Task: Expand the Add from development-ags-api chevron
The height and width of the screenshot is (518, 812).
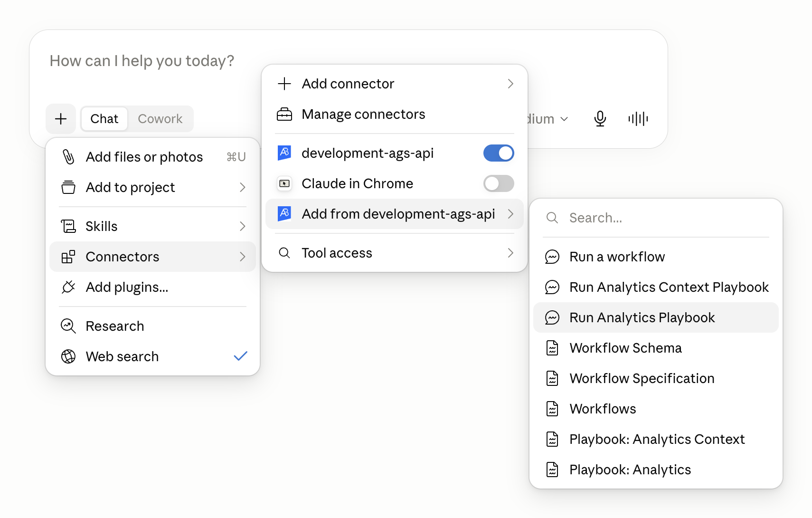Action: [x=510, y=214]
